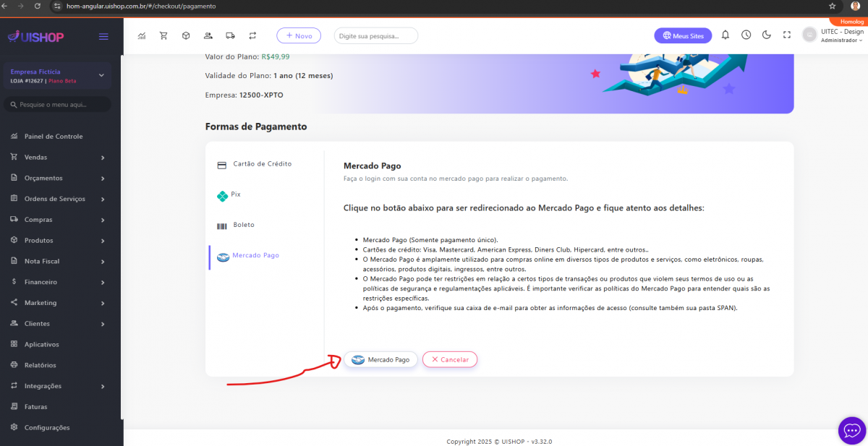Click the clock history icon
The width and height of the screenshot is (868, 446).
[x=746, y=35]
